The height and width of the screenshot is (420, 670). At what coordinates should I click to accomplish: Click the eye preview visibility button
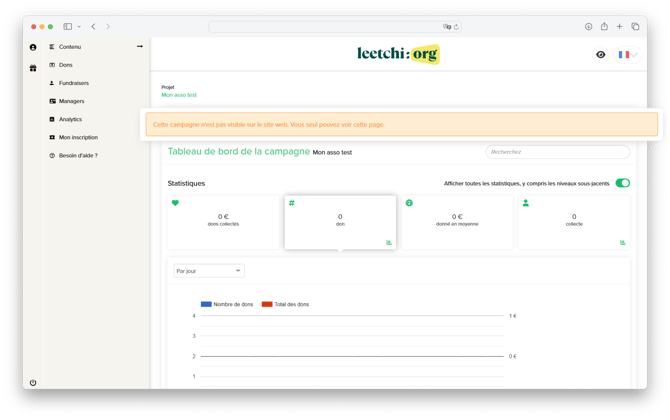[x=600, y=55]
